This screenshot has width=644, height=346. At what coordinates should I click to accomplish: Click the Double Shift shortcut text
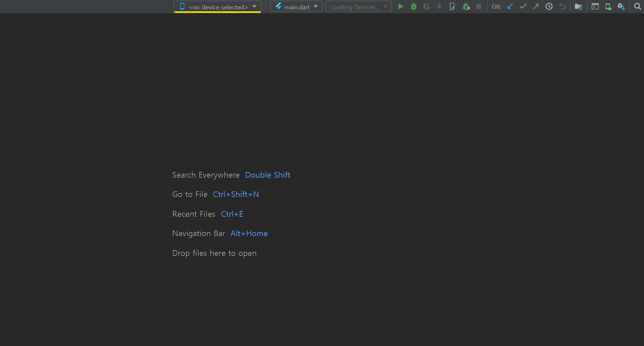267,175
